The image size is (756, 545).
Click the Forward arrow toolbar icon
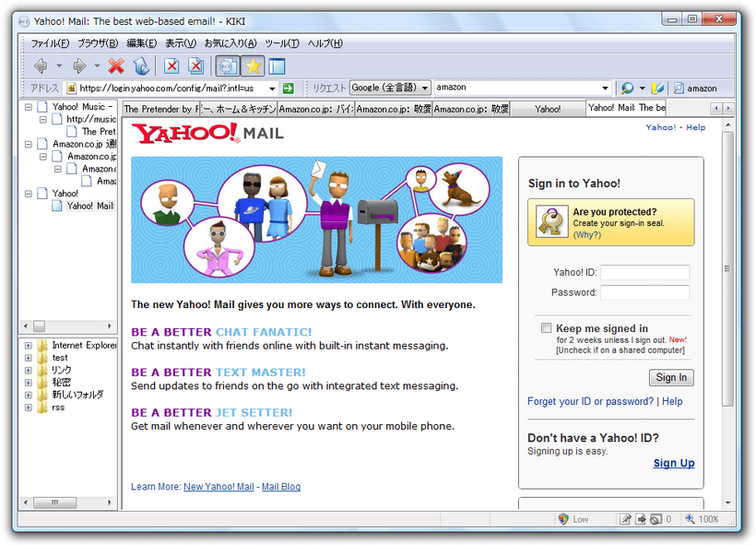[79, 65]
